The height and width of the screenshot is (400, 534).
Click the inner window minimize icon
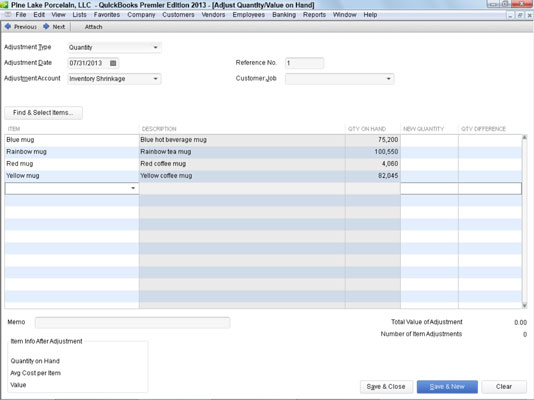click(x=510, y=15)
